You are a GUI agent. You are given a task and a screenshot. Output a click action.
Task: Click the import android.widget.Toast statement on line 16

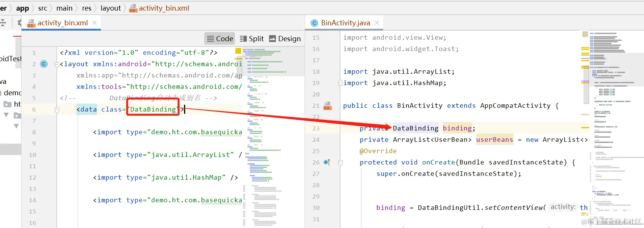point(401,49)
